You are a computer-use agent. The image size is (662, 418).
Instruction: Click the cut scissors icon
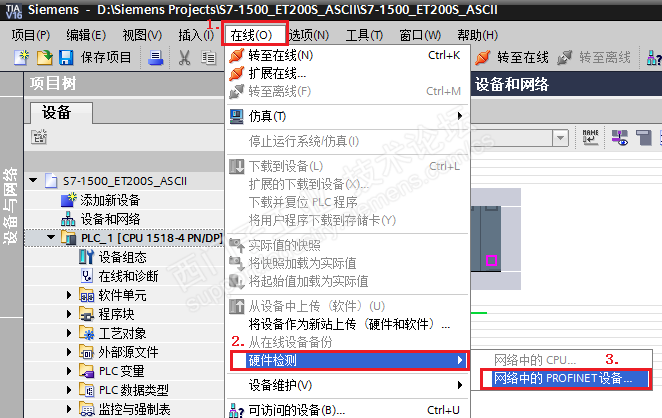(x=184, y=57)
